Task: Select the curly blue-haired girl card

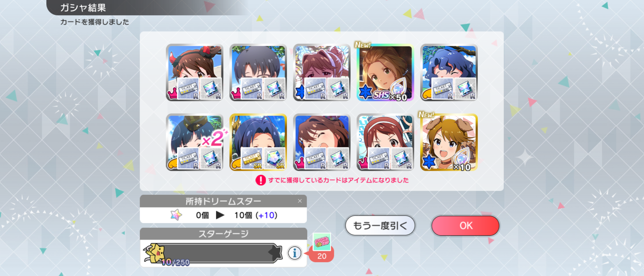Action: (449, 73)
